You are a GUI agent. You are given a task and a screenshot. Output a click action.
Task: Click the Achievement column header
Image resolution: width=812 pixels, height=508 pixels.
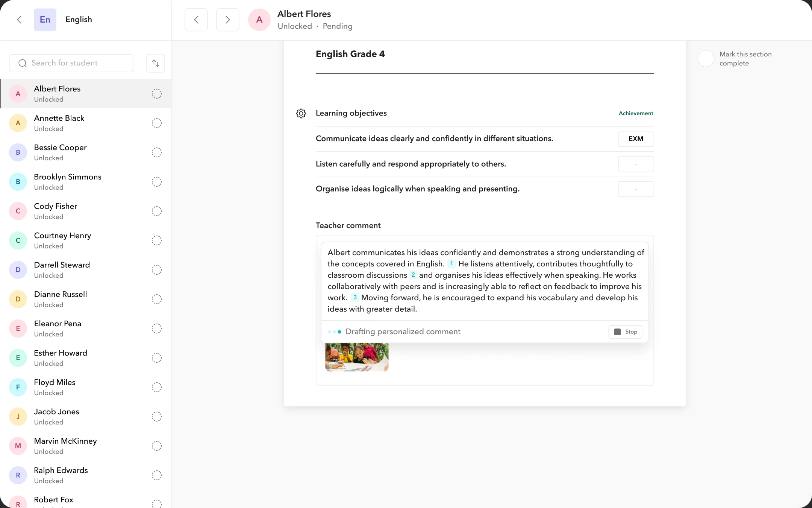636,113
